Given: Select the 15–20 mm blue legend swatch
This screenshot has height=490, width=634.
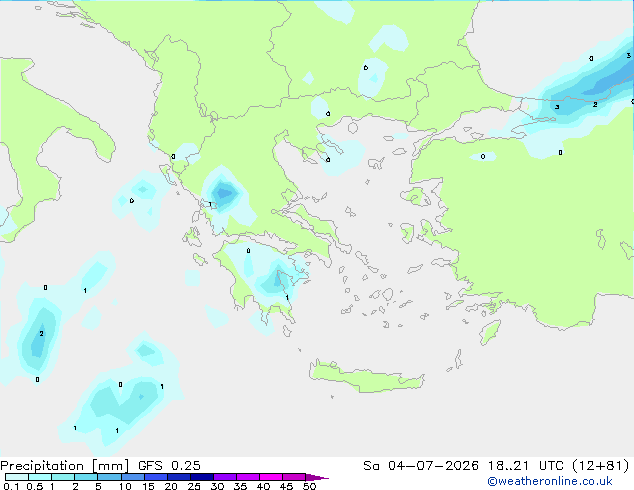Looking at the screenshot, I should [156, 477].
